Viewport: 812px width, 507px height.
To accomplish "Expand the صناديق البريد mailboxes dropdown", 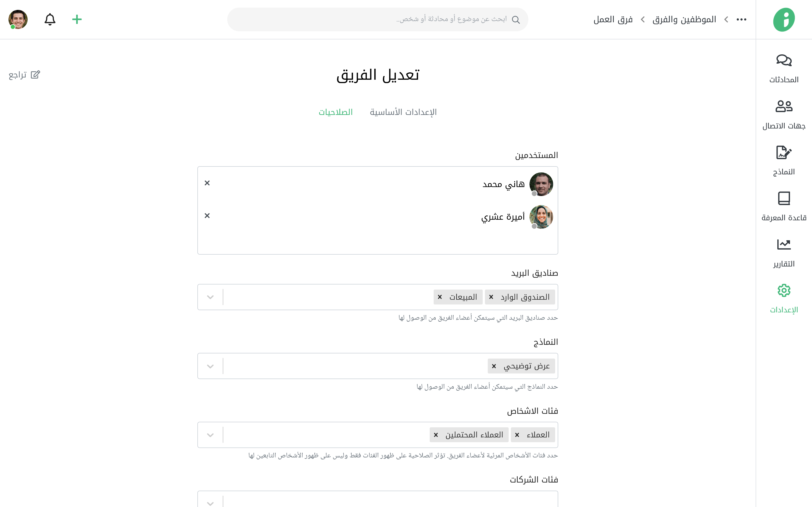I will [x=210, y=297].
